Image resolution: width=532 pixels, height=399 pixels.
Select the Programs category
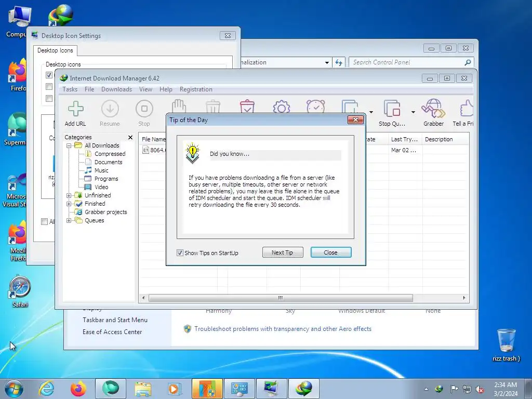coord(106,179)
